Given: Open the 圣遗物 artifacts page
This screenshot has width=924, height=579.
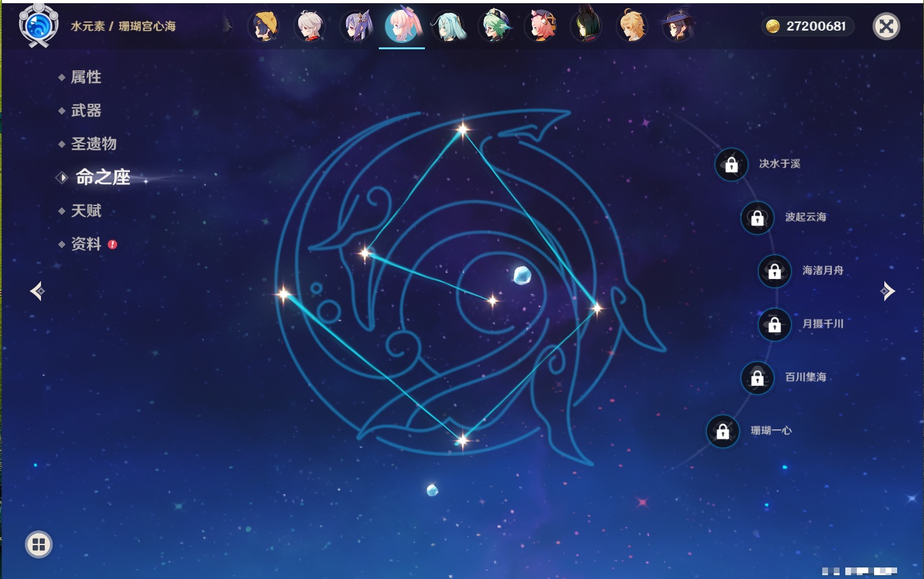Looking at the screenshot, I should (93, 144).
